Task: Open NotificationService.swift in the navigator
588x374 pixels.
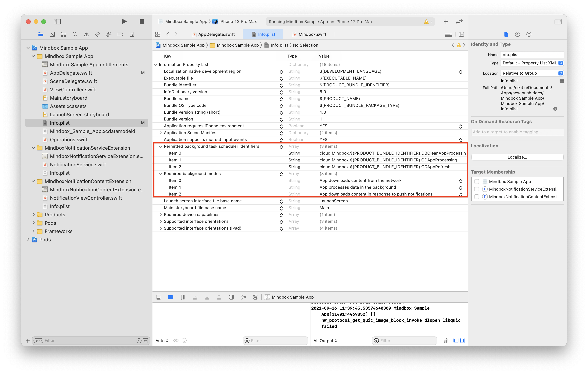Action: click(78, 164)
